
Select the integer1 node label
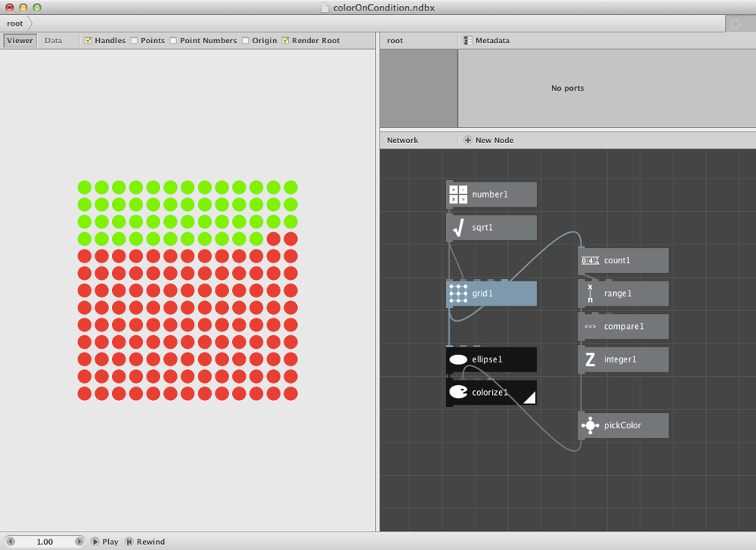[620, 359]
